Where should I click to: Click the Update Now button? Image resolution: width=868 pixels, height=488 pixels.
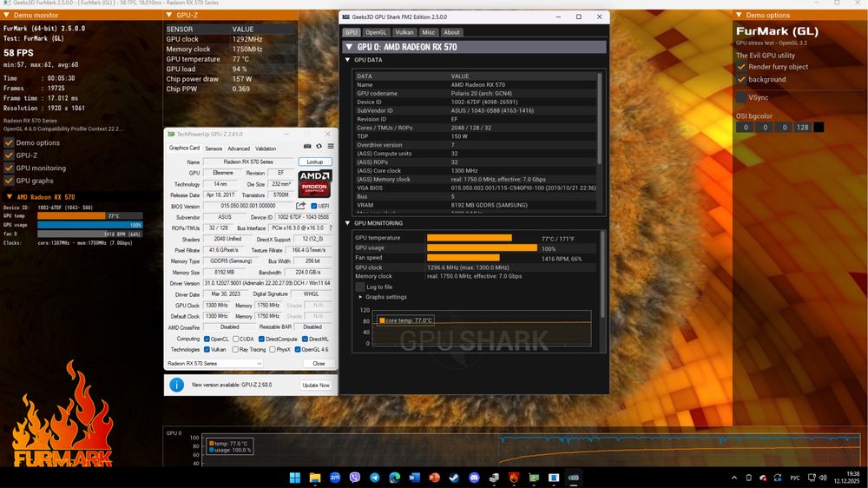point(316,385)
